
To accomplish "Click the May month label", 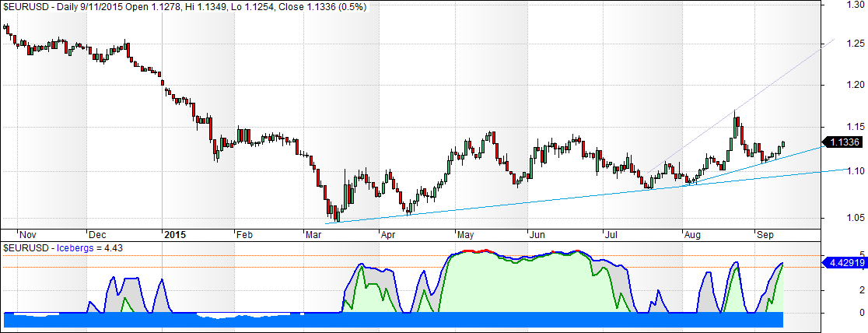I will [466, 233].
